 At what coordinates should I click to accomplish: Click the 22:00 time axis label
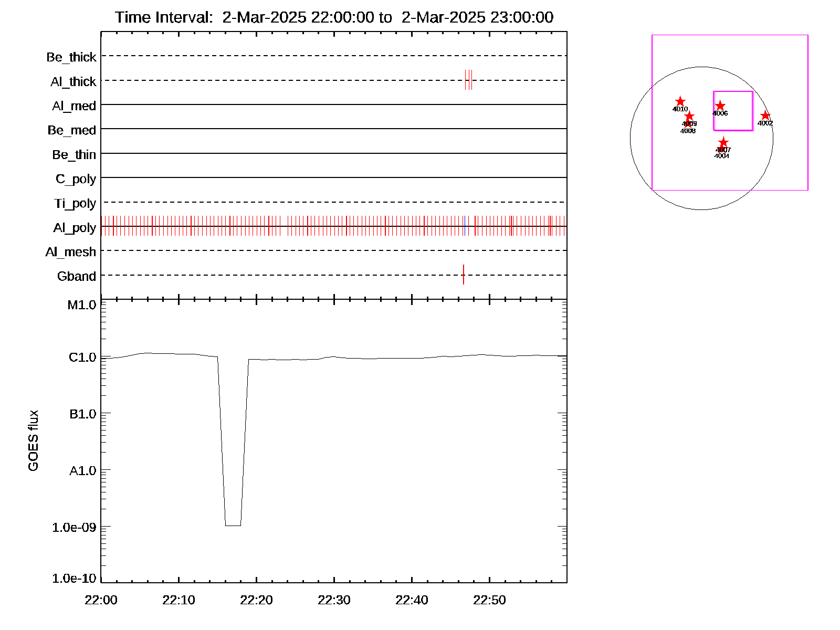[101, 600]
